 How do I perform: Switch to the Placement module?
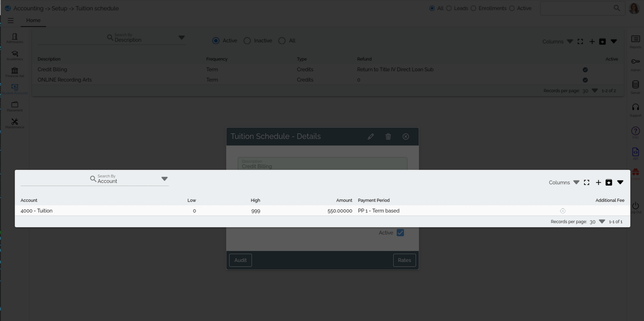coord(14,106)
